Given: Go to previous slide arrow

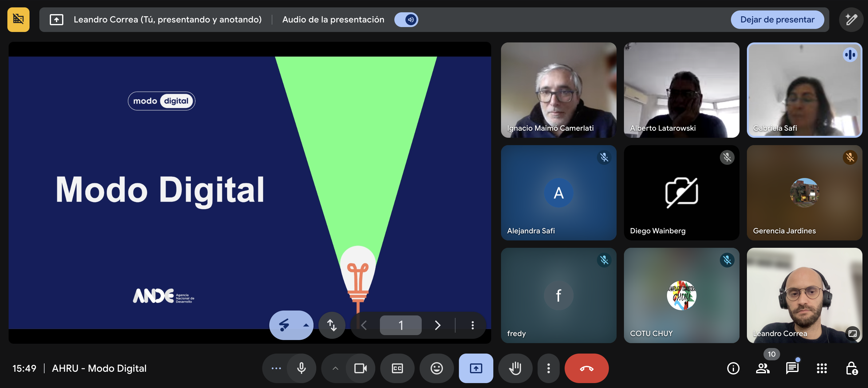Looking at the screenshot, I should click(364, 325).
